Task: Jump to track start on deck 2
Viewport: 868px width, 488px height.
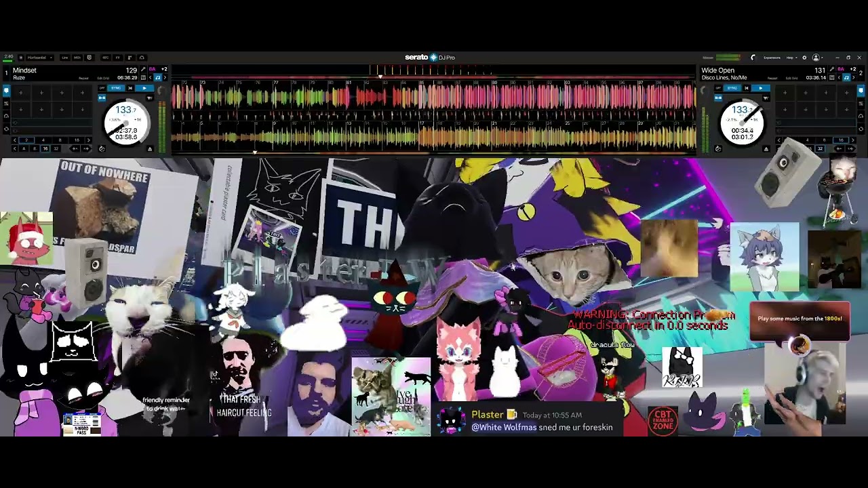Action: click(747, 88)
